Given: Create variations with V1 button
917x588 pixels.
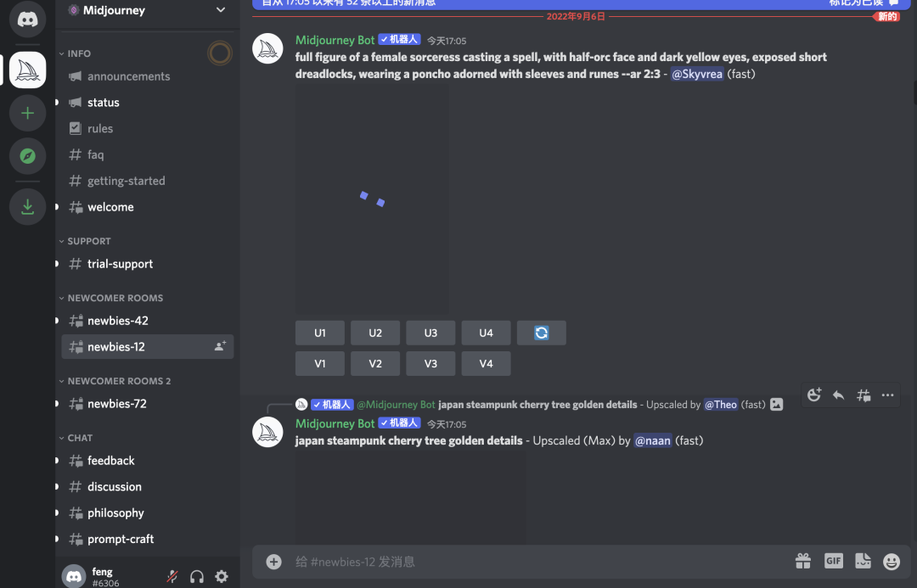Looking at the screenshot, I should tap(320, 363).
